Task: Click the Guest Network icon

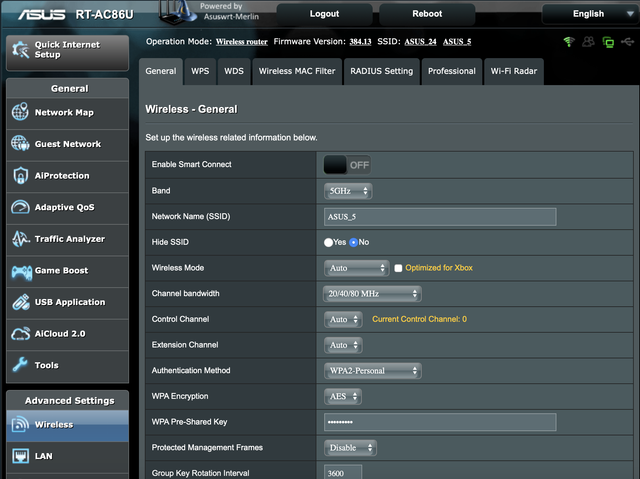Action: (20, 143)
